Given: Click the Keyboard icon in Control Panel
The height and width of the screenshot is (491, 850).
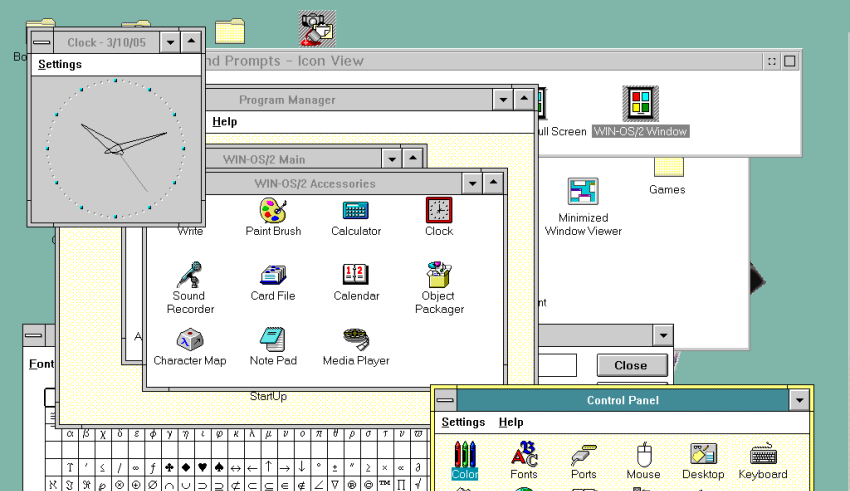Looking at the screenshot, I should point(763,455).
